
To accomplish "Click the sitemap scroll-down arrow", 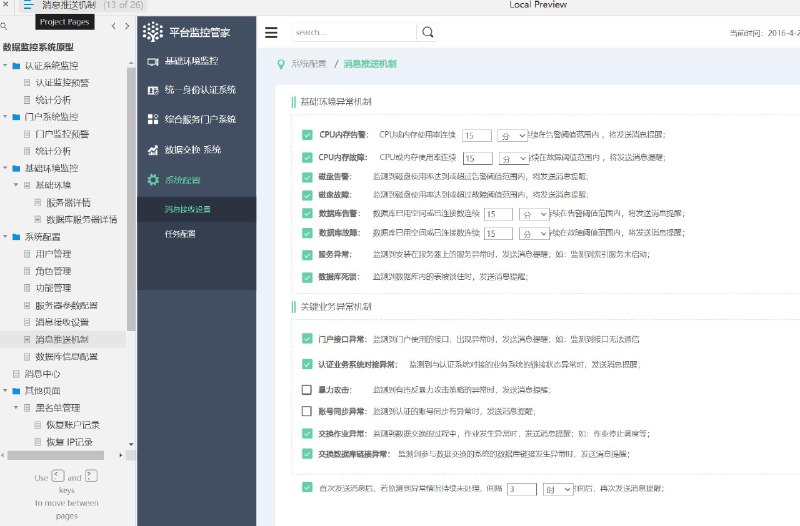I will (x=131, y=444).
